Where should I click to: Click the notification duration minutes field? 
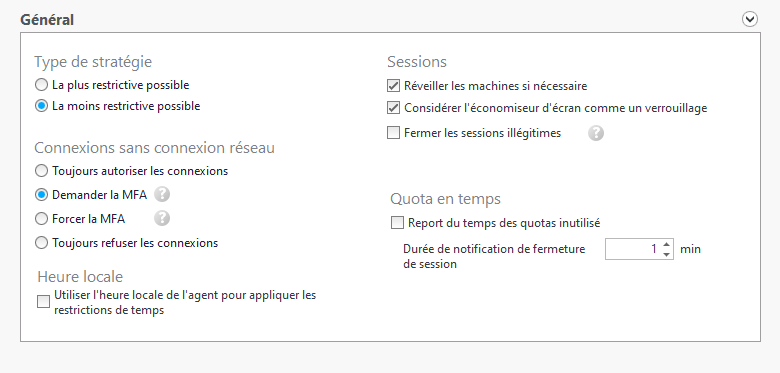[633, 249]
